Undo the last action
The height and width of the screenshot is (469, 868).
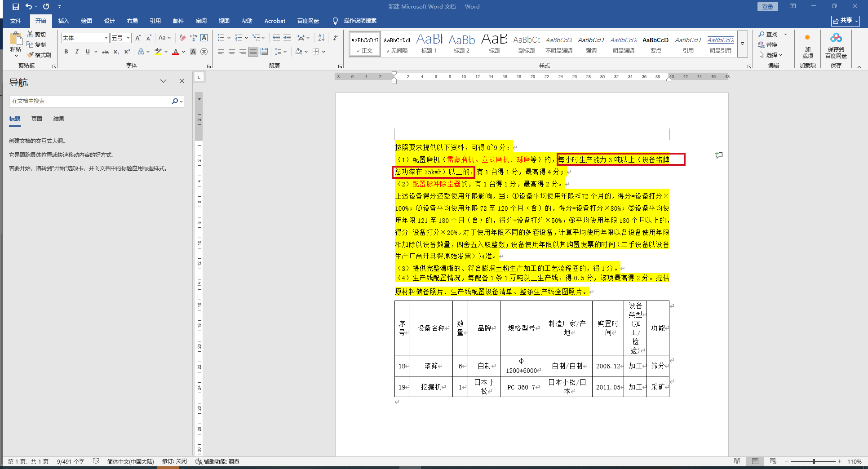pyautogui.click(x=29, y=7)
